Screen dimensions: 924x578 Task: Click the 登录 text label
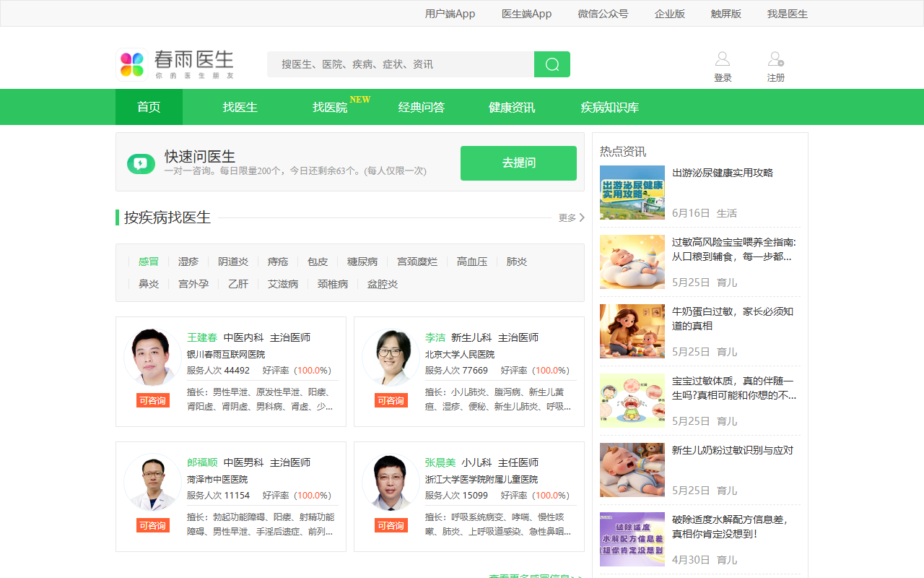pyautogui.click(x=723, y=77)
